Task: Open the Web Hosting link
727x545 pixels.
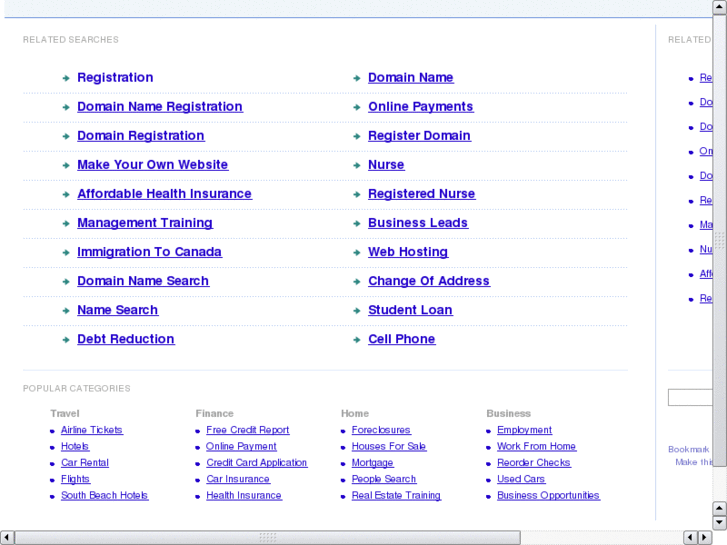Action: tap(408, 252)
